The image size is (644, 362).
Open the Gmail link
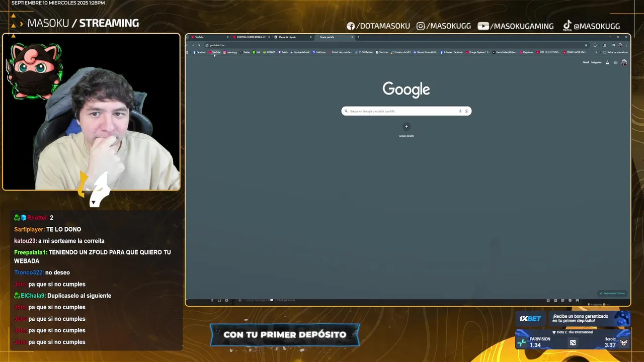tap(586, 62)
